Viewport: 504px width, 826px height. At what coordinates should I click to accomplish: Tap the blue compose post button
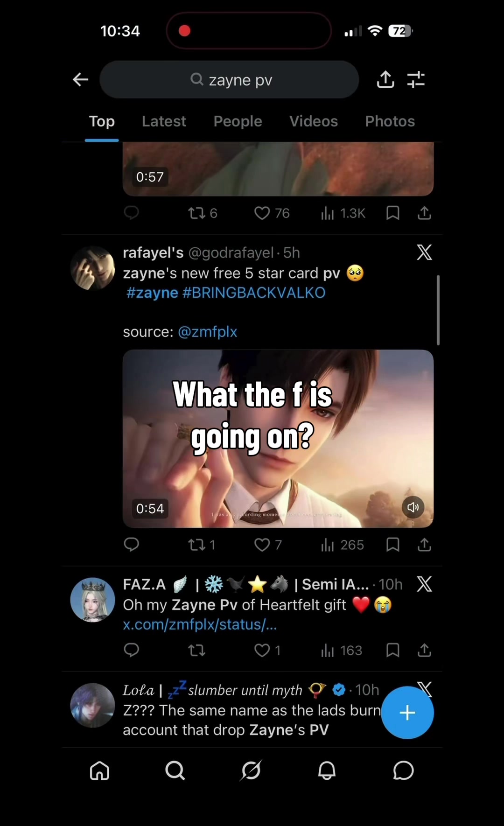[407, 713]
